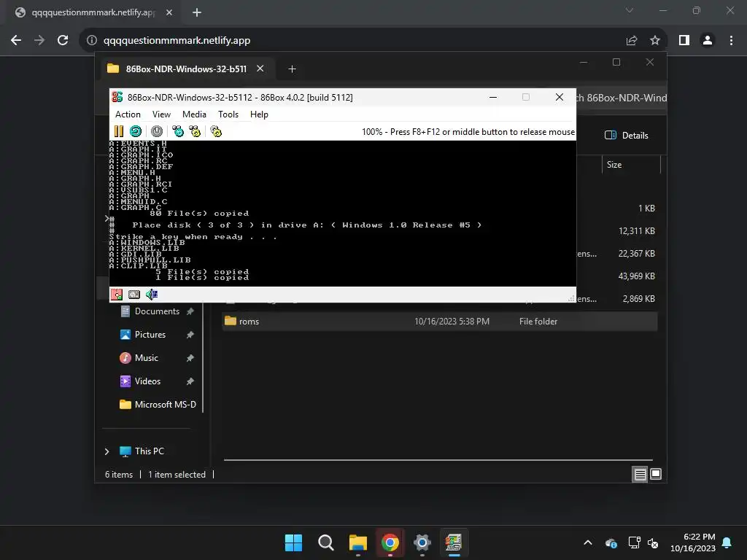Open the 86Box Tools menu
This screenshot has height=560, width=747.
coord(228,114)
